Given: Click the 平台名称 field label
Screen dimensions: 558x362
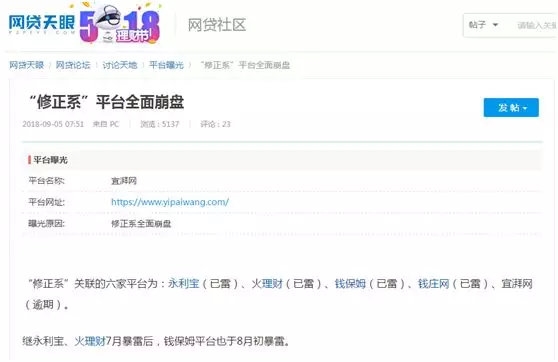Looking at the screenshot, I should point(46,181).
